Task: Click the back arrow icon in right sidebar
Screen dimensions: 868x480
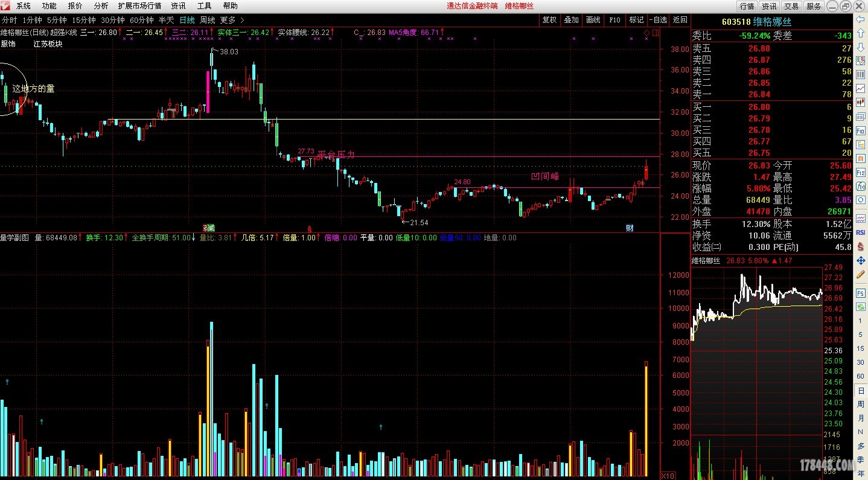Action: (x=860, y=19)
